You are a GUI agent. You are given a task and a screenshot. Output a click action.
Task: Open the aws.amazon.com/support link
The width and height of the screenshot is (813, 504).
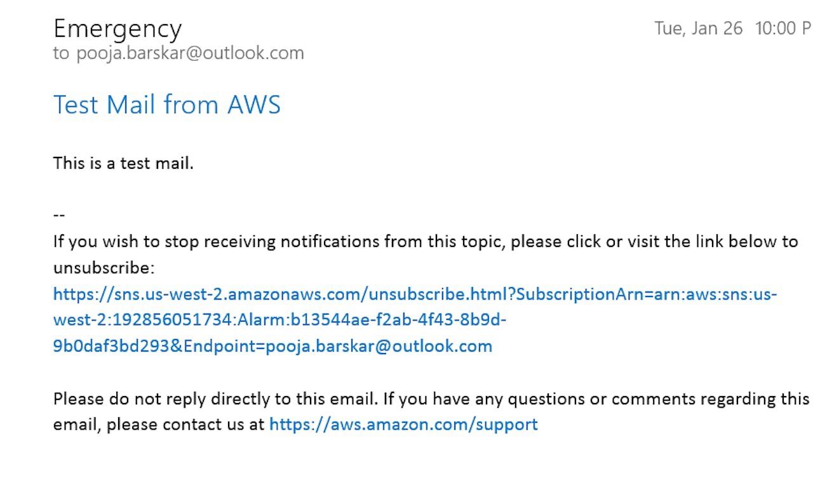(403, 425)
